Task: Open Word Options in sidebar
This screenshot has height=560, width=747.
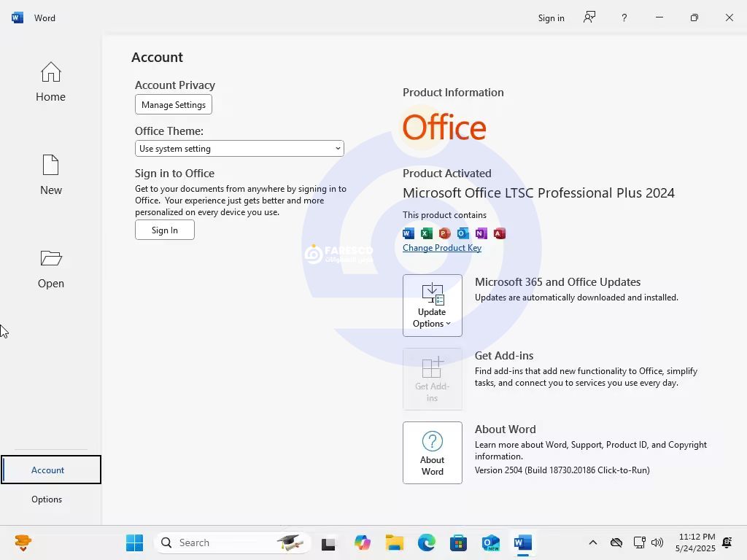Action: click(x=47, y=499)
